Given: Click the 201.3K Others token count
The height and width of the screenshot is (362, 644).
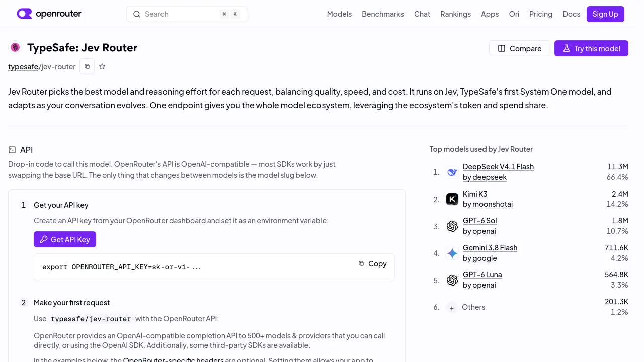Looking at the screenshot, I should pyautogui.click(x=616, y=302).
